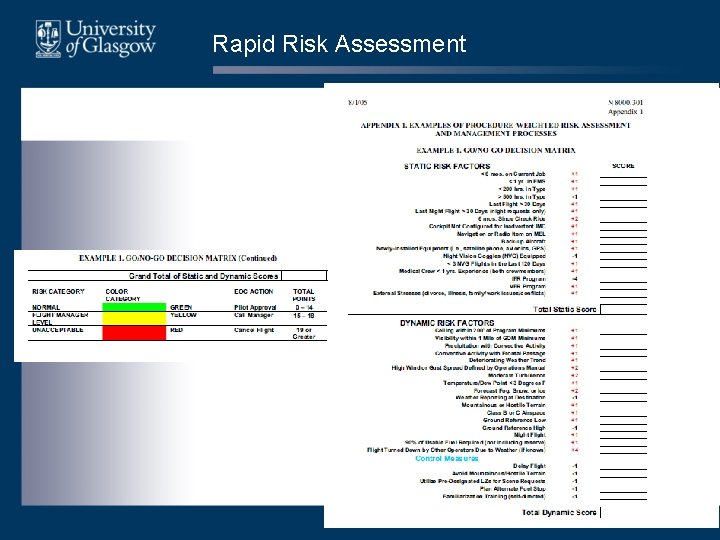Click the 'Utilize Pre-Designated LZs for Scene Requests' row
720x540 pixels.
[x=483, y=481]
